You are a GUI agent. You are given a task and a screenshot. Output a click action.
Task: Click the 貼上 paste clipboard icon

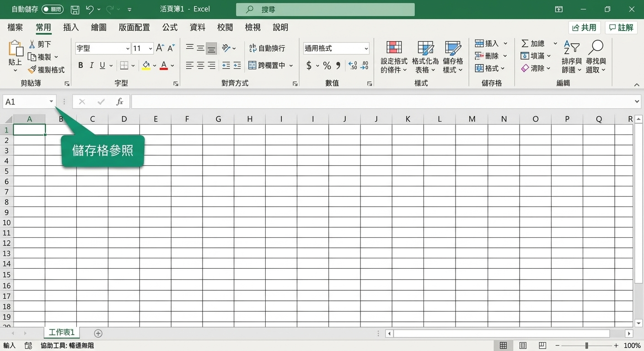point(16,48)
